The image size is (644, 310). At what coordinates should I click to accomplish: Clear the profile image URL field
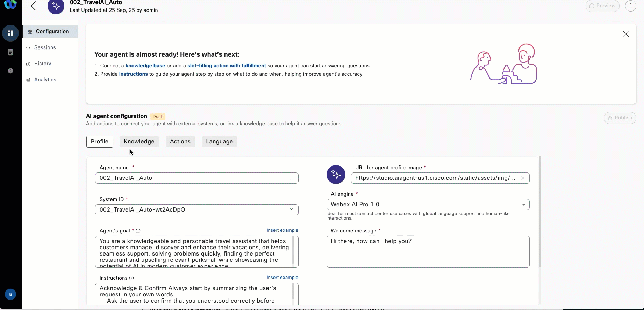pyautogui.click(x=522, y=178)
